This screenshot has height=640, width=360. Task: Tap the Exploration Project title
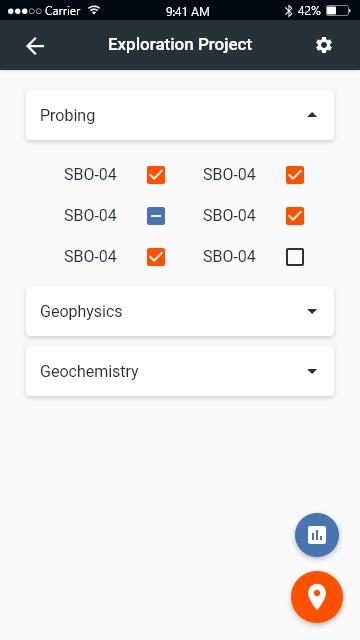tap(180, 44)
